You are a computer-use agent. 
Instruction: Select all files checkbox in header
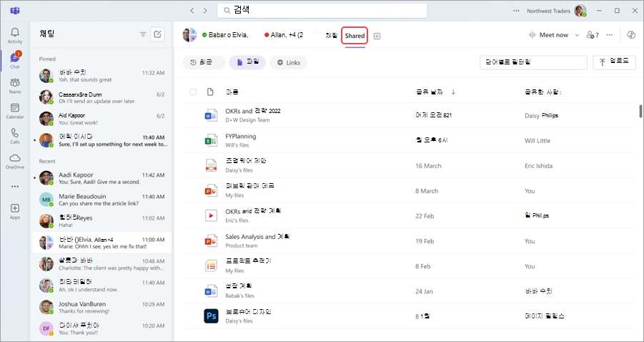(193, 92)
